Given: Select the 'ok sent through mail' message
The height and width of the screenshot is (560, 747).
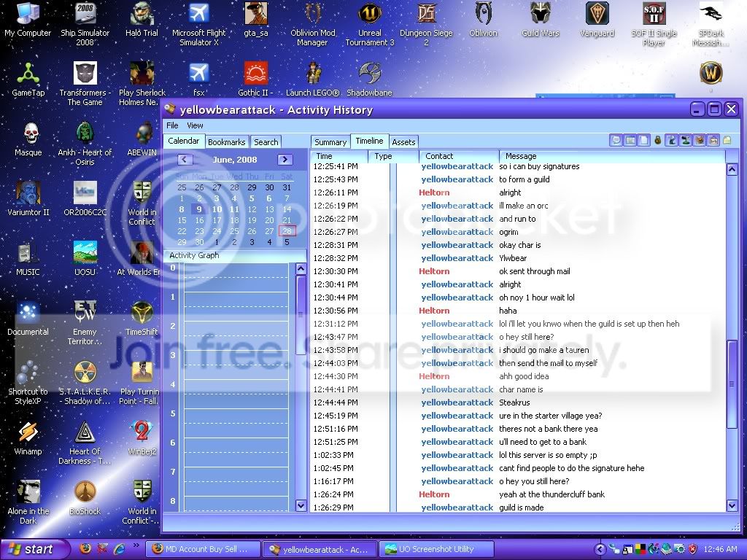Looking at the screenshot, I should (519, 271).
